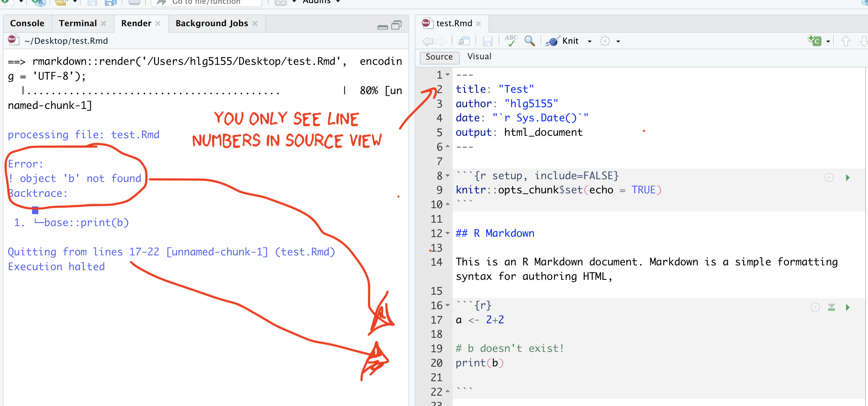Place cursor on print(b) code line
This screenshot has height=406, width=868.
(480, 363)
